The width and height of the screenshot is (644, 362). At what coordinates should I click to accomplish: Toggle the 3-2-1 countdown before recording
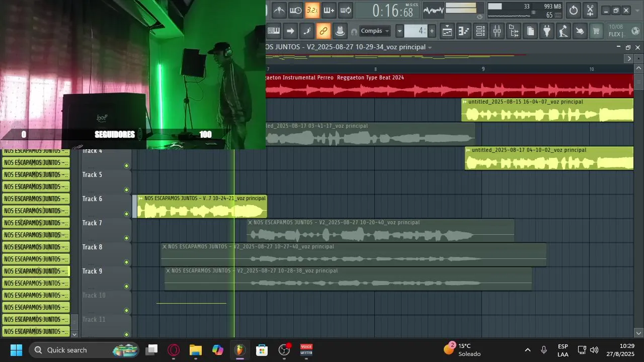(312, 10)
